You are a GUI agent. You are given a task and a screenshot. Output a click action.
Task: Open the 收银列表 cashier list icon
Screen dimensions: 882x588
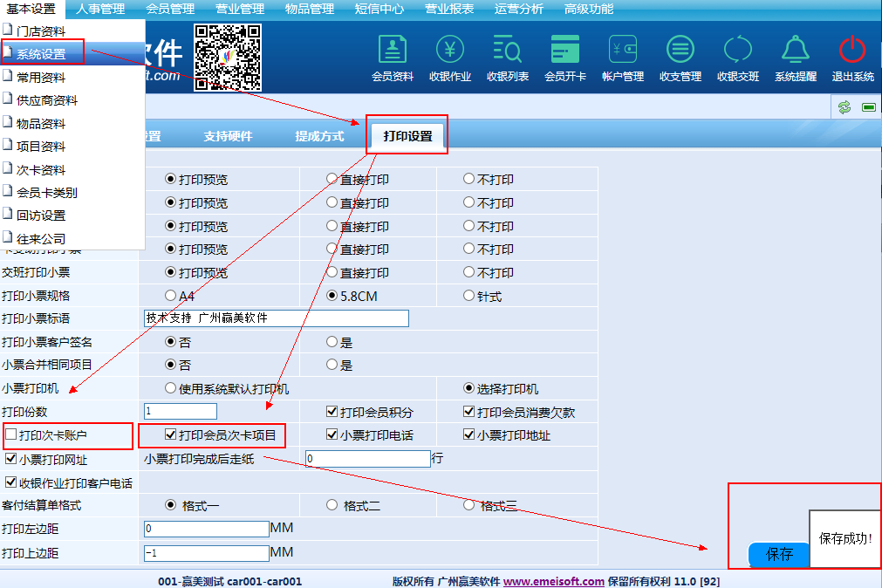pos(508,51)
